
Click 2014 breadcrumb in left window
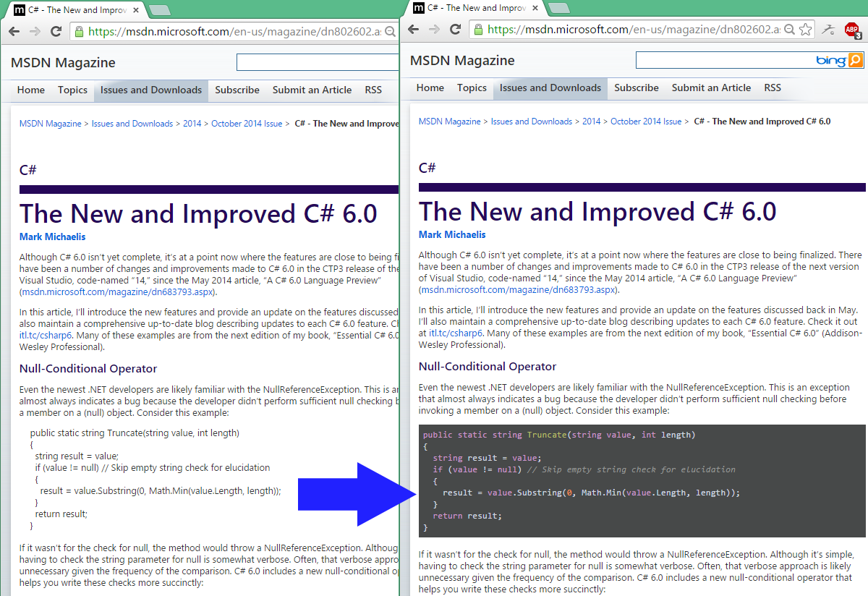192,124
